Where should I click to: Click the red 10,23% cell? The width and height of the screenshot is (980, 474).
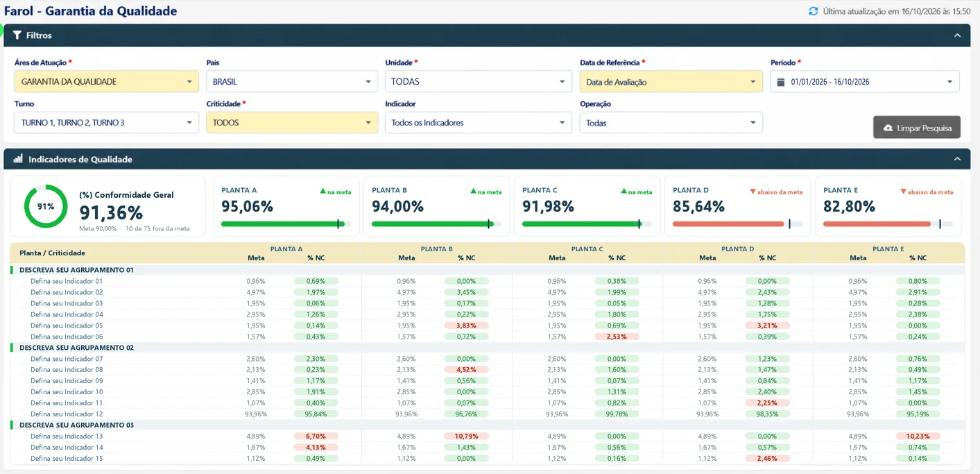click(918, 436)
